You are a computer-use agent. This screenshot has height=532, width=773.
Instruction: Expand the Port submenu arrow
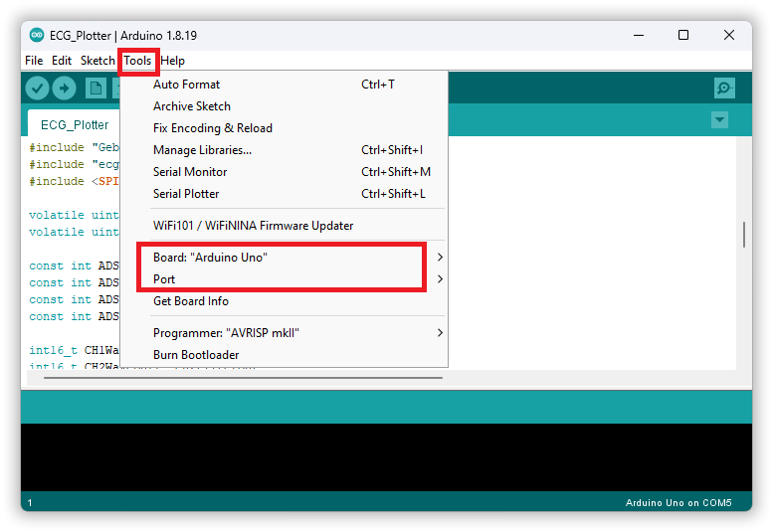pos(440,278)
